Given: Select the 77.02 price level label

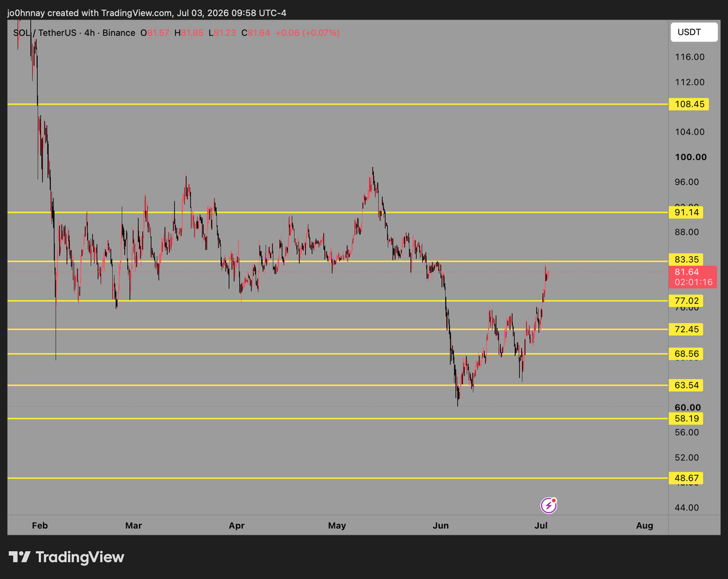Looking at the screenshot, I should (x=686, y=301).
